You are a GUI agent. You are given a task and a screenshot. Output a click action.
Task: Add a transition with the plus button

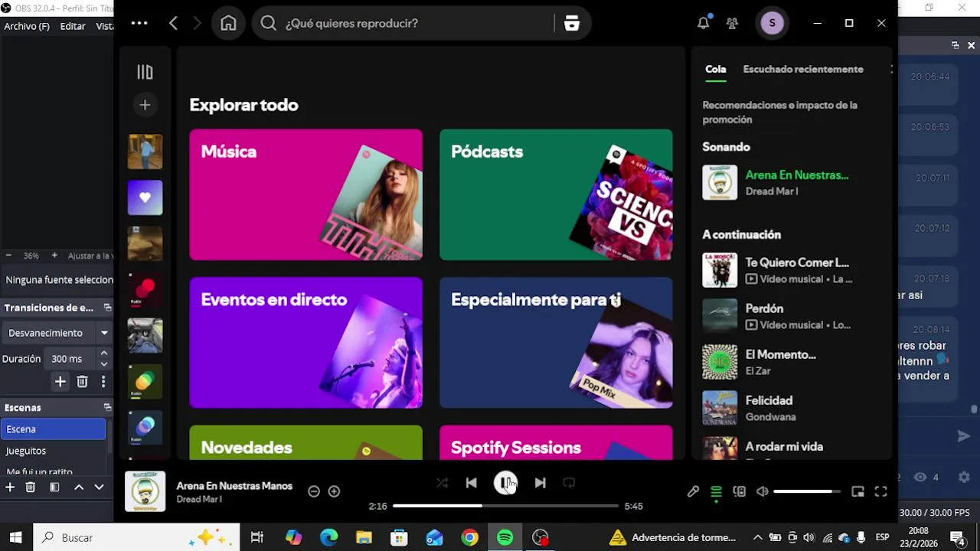[60, 381]
